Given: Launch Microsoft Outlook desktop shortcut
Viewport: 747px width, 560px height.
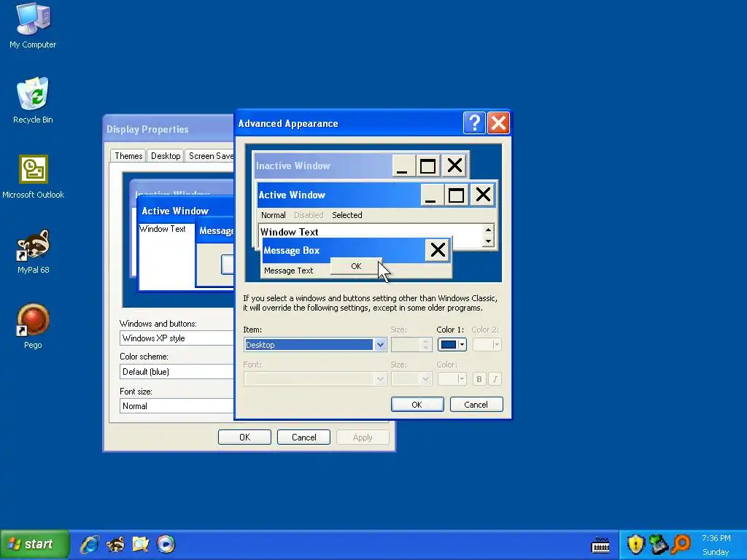Looking at the screenshot, I should 33,176.
